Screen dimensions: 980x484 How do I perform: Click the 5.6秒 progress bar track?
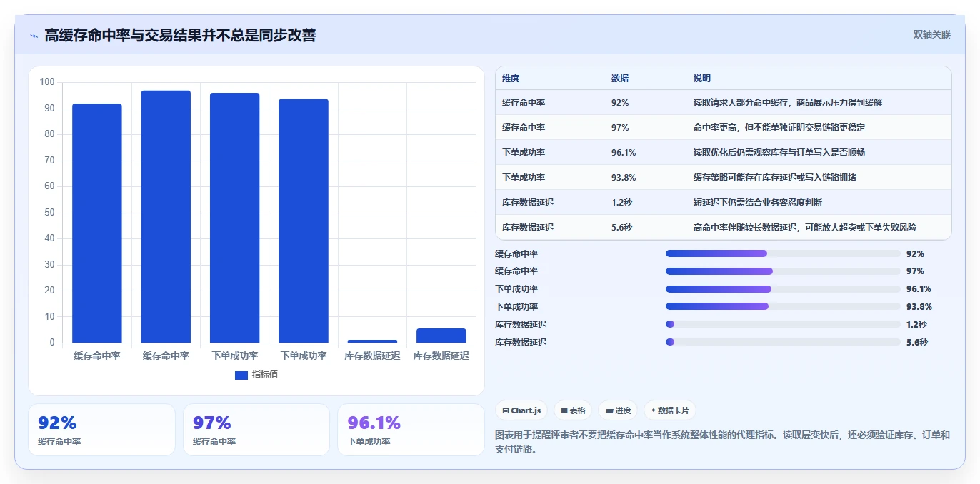click(x=783, y=342)
